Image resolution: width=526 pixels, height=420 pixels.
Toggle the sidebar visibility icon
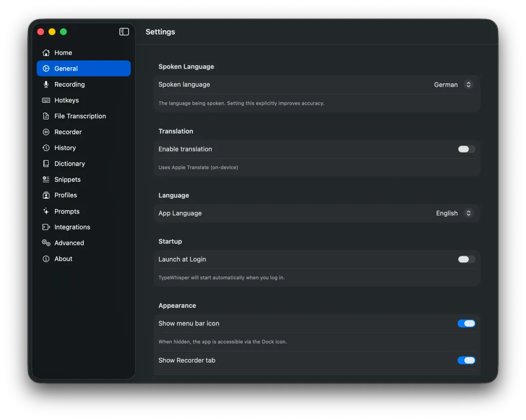124,32
